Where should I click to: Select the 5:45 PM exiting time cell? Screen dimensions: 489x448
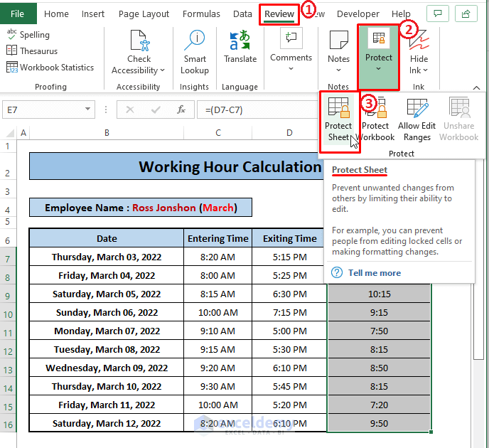pos(290,386)
